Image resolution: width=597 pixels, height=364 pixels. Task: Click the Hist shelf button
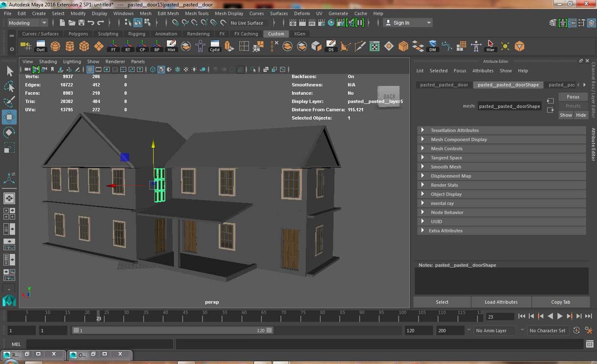pyautogui.click(x=171, y=46)
